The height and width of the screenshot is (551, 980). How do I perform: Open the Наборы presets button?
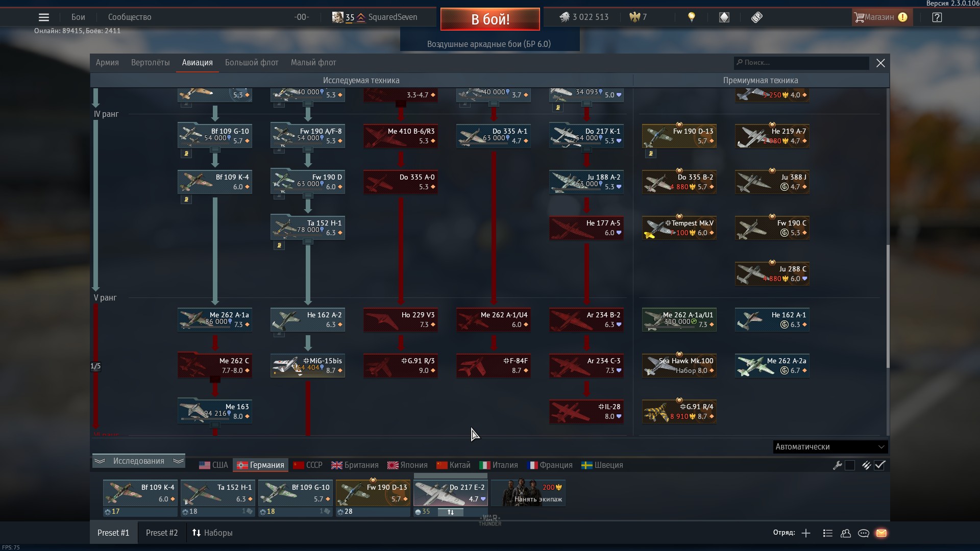pos(212,533)
